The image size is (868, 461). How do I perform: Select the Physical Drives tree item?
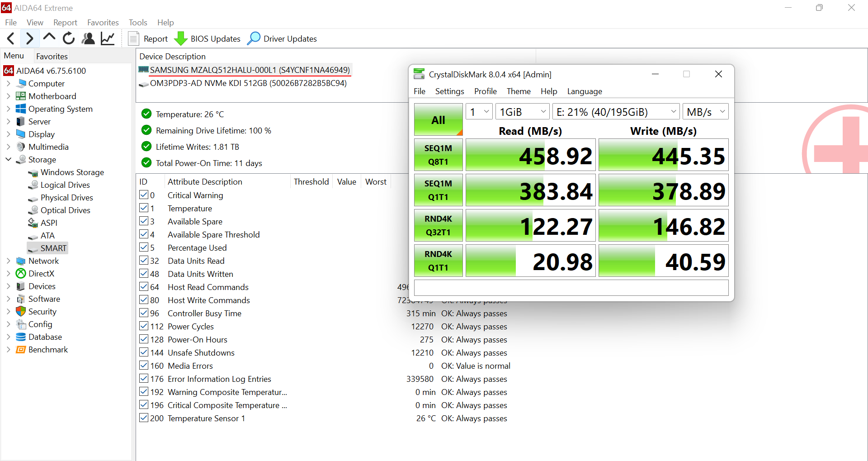(x=66, y=197)
